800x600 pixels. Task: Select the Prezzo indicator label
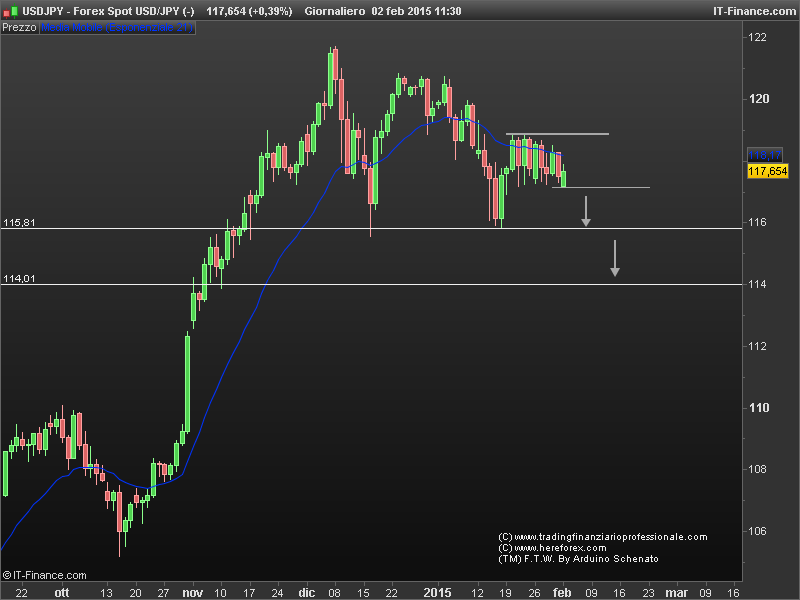click(19, 28)
